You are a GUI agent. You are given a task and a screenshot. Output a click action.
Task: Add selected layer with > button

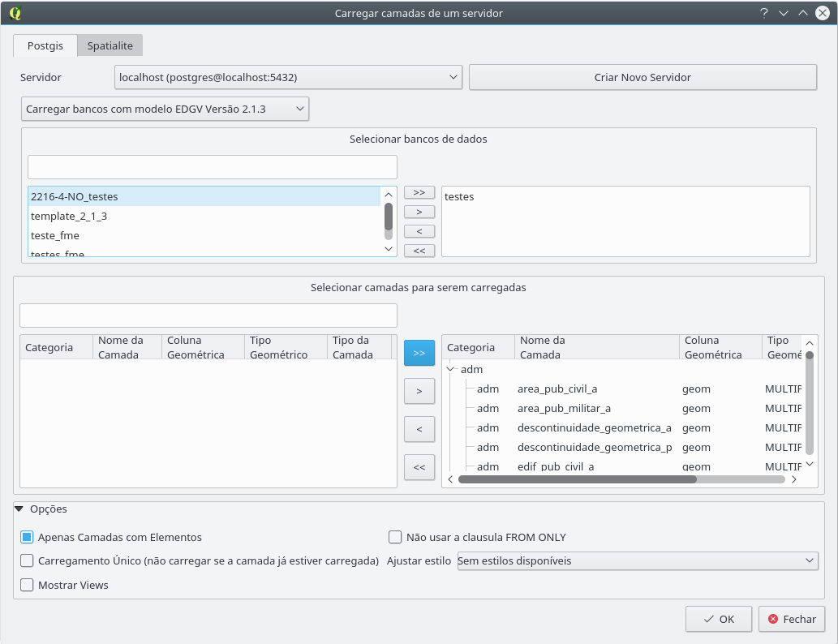[x=419, y=391]
